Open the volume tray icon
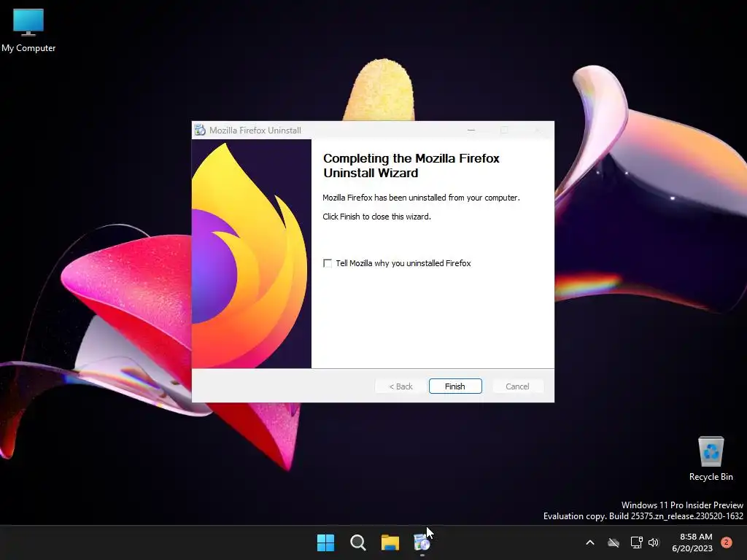The image size is (747, 560). (x=654, y=542)
